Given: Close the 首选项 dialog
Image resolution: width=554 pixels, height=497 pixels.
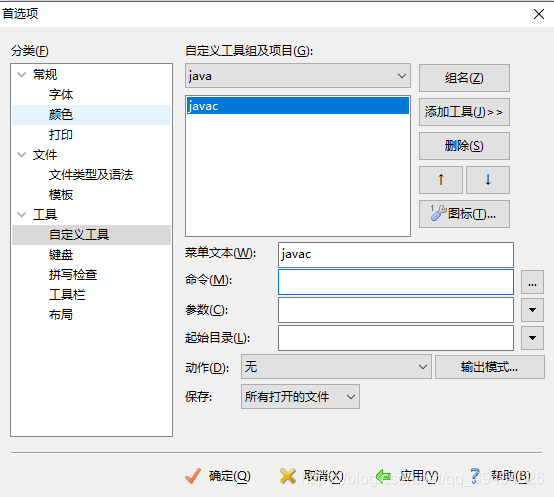Looking at the screenshot, I should tap(538, 14).
